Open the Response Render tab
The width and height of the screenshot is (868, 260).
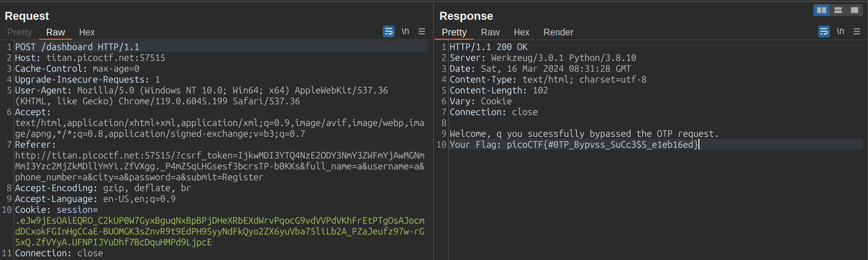[559, 32]
